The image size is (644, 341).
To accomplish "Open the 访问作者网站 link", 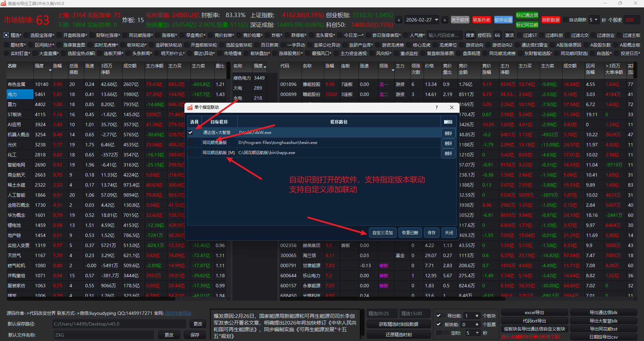I will point(178,313).
